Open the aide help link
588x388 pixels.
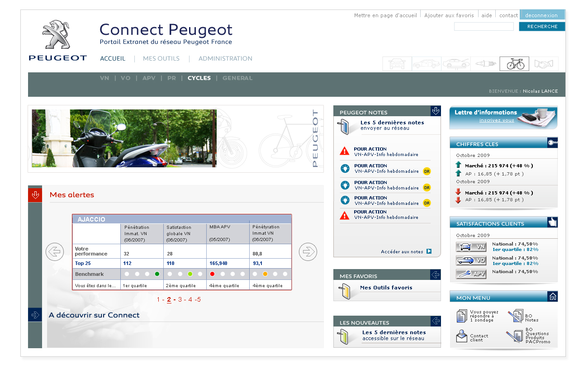coord(487,15)
